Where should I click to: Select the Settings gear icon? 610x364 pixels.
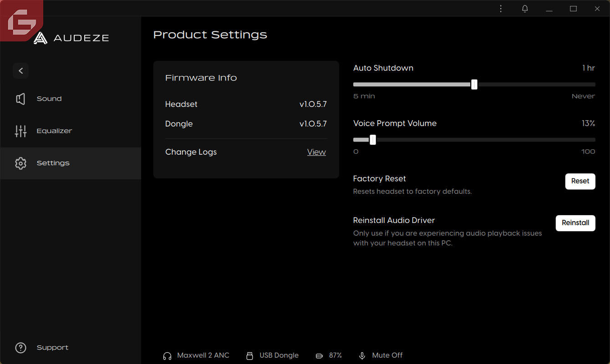tap(20, 163)
